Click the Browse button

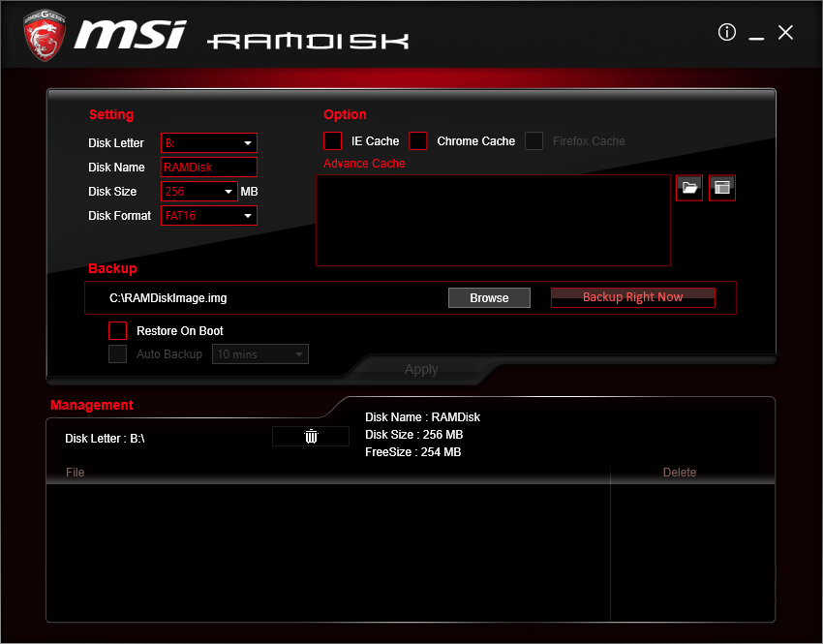489,297
